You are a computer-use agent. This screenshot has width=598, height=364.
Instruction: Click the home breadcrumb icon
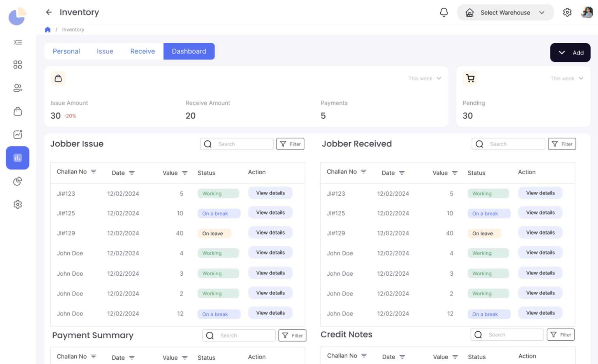(x=47, y=29)
